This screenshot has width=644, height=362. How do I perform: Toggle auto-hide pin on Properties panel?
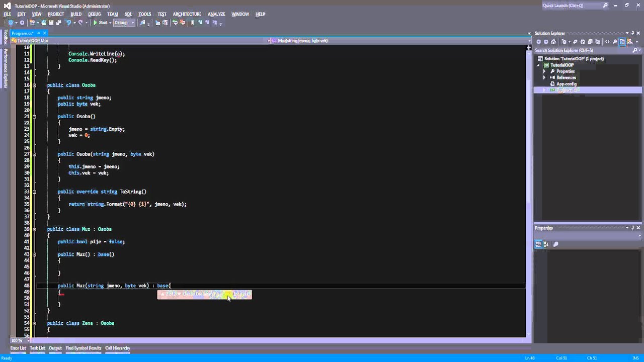pyautogui.click(x=632, y=228)
